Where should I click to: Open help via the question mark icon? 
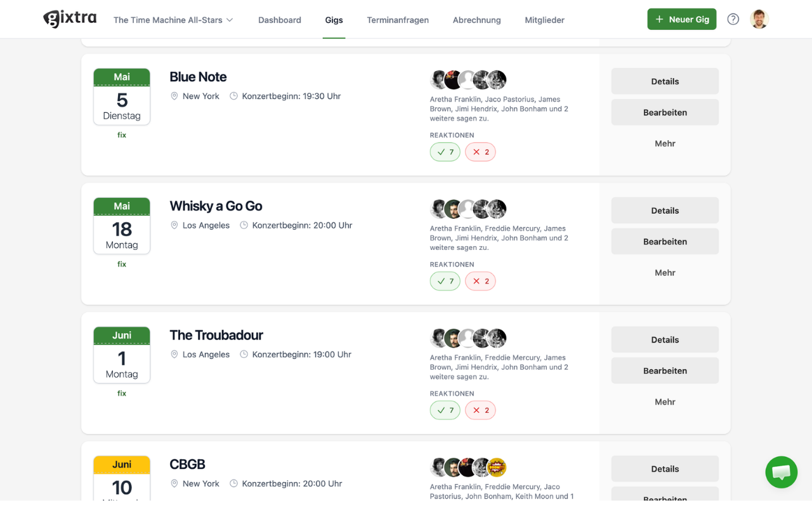pyautogui.click(x=733, y=19)
